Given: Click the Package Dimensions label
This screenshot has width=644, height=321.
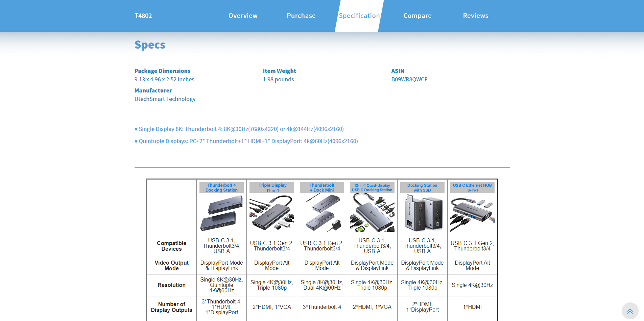Looking at the screenshot, I should tap(162, 71).
